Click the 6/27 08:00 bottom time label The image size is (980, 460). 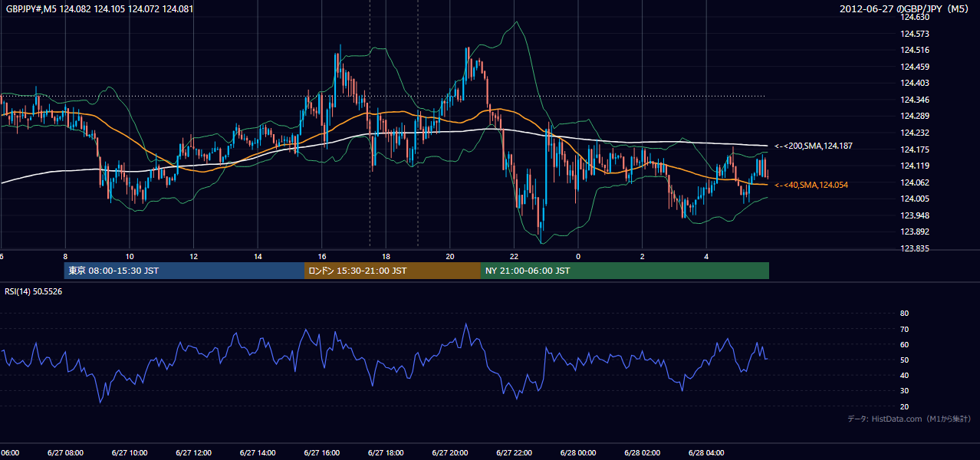(65, 453)
